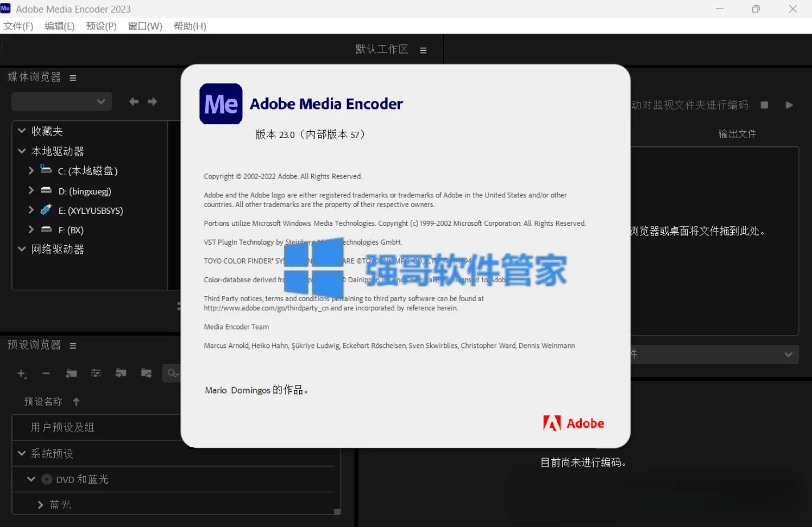Screen dimensions: 812x527
Task: Select the 系统预设 row label
Action: 52,453
